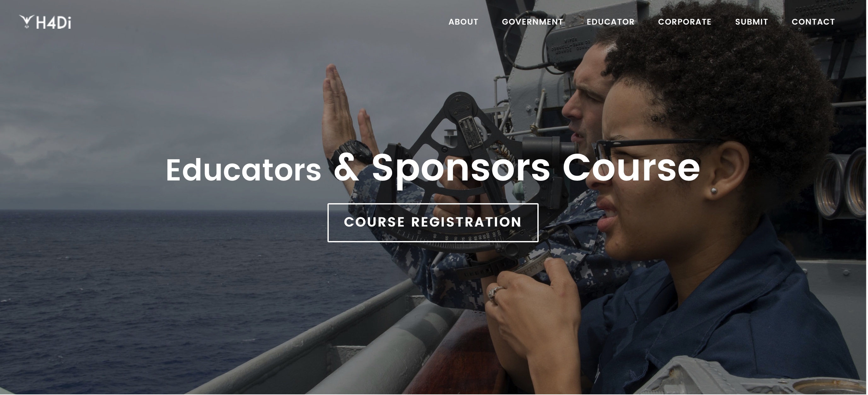Click the word Sponsors in the headline
Screen dimensions: 868x395
pyautogui.click(x=461, y=169)
